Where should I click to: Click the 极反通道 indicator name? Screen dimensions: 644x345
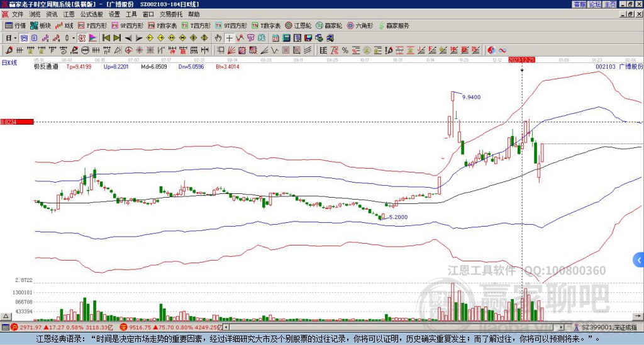coord(46,66)
